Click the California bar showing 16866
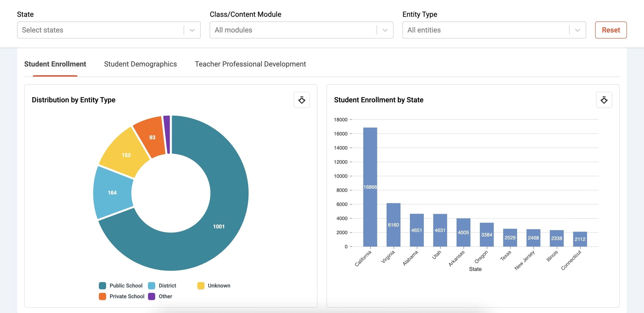The width and height of the screenshot is (644, 313). pos(370,187)
